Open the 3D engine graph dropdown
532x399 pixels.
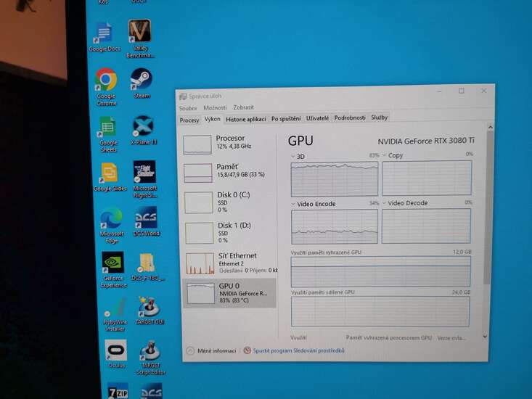coord(293,157)
